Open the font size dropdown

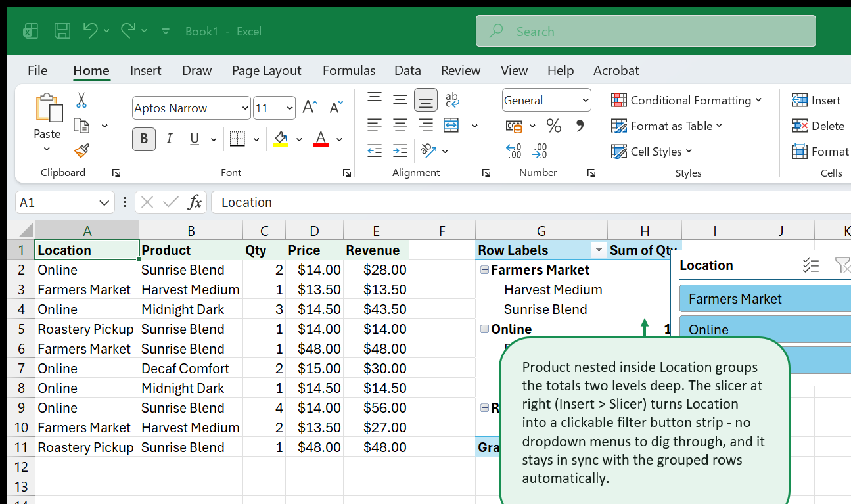pos(290,108)
